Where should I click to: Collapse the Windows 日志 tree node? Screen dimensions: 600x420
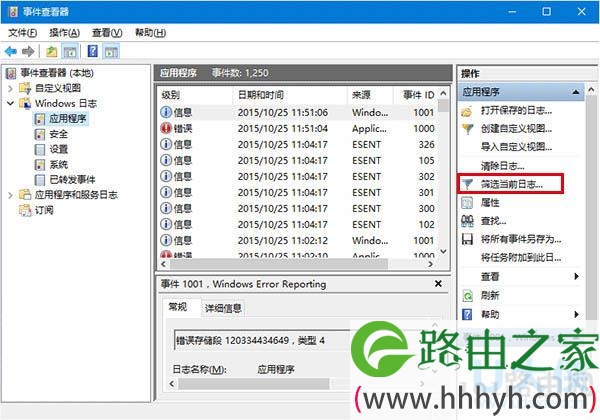pos(10,103)
